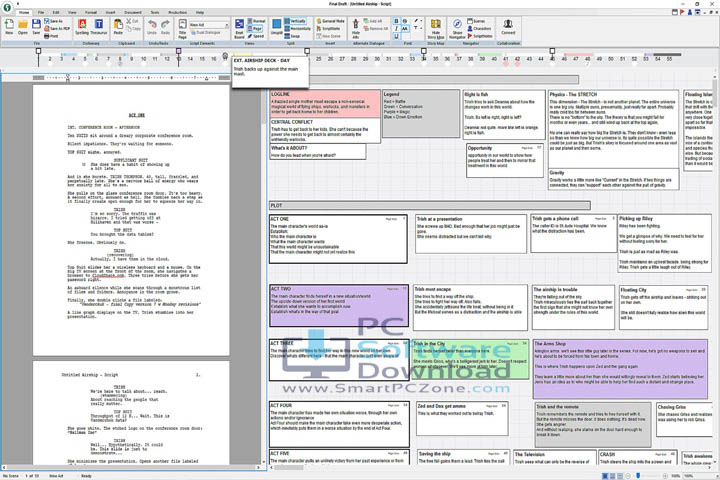Open the Final Draft application logo menu
Viewport: 720px width, 480px height.
point(7,8)
